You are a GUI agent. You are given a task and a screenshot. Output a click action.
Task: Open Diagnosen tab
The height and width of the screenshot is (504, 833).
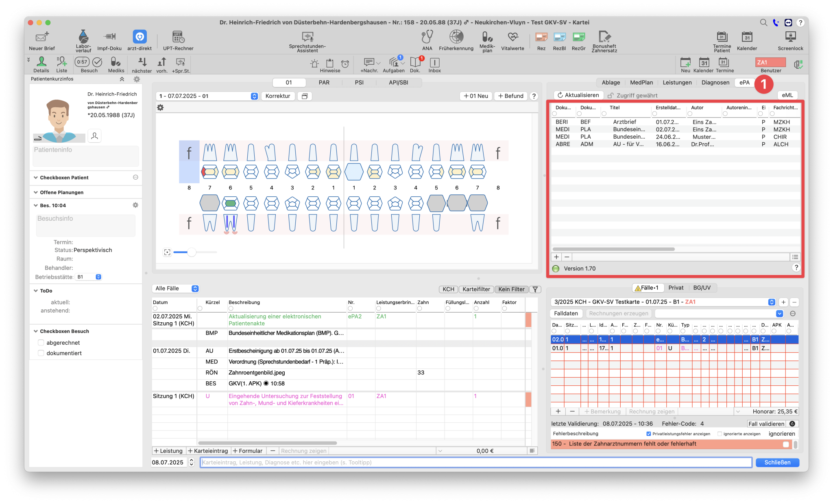(x=715, y=83)
